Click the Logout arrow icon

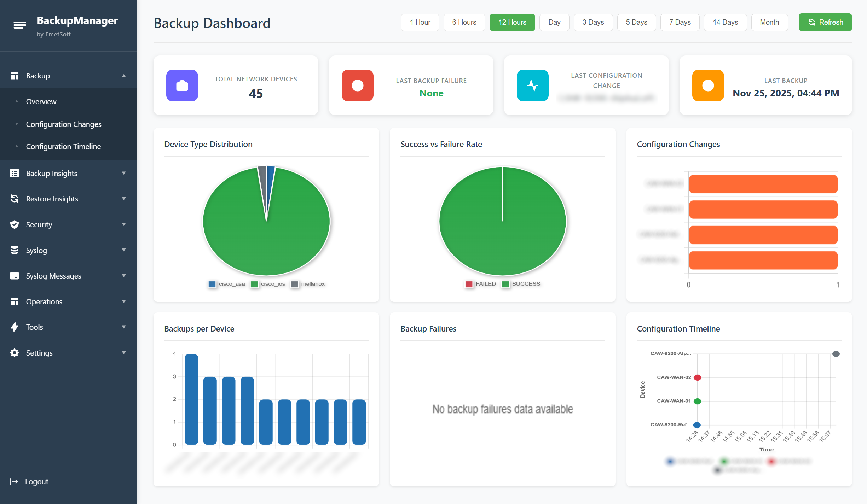tap(14, 481)
